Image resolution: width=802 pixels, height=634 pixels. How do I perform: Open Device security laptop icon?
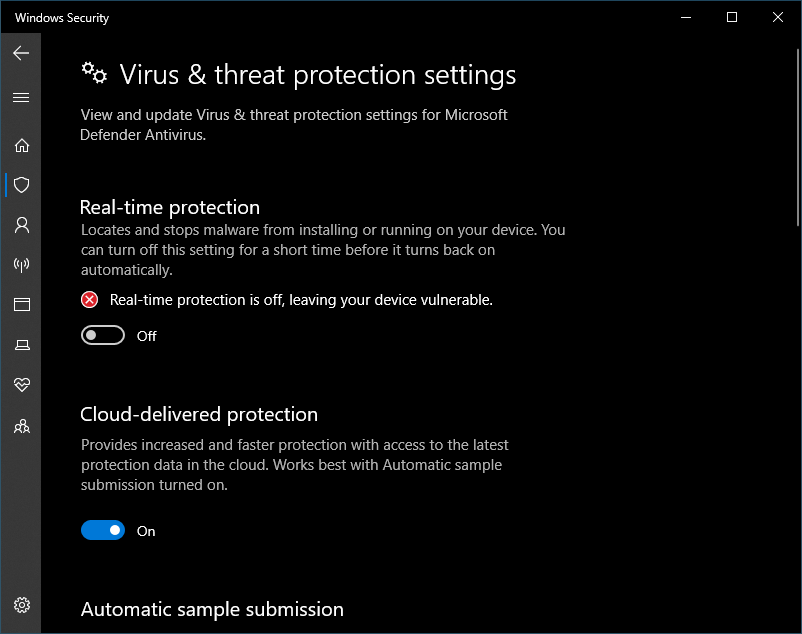tap(21, 345)
